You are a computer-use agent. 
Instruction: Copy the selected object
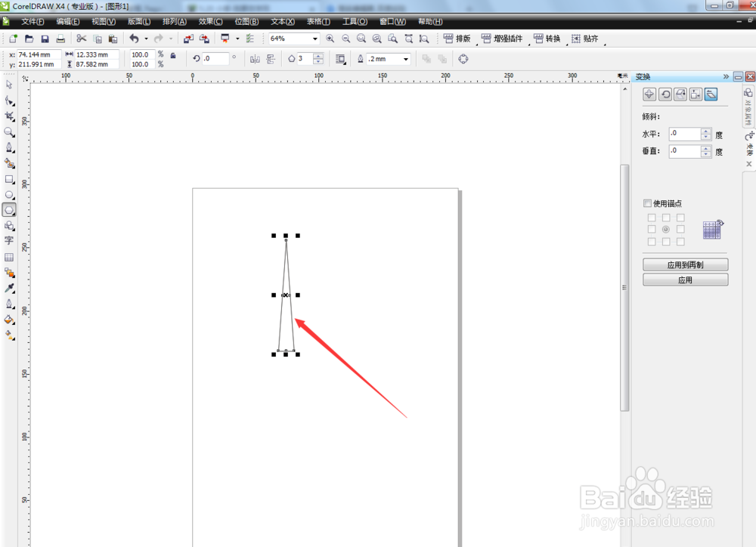point(98,39)
